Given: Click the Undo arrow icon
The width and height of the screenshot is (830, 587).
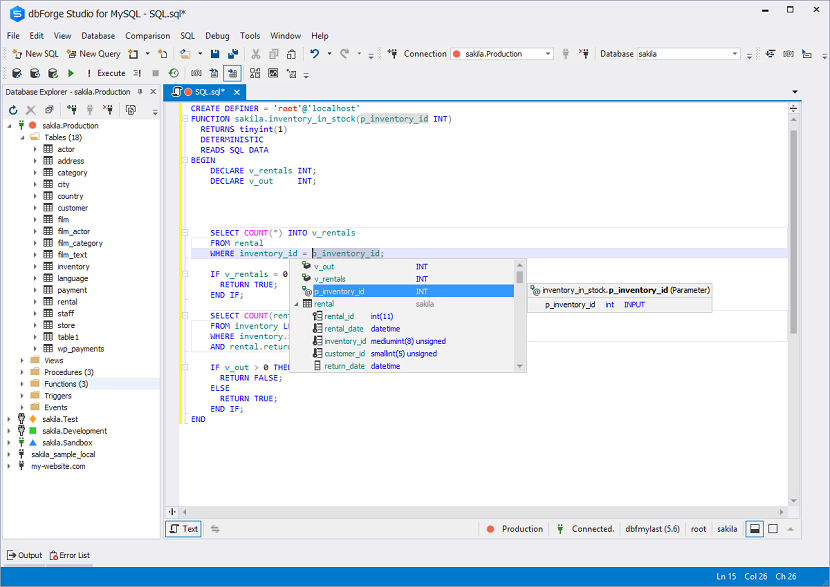Looking at the screenshot, I should click(x=314, y=54).
